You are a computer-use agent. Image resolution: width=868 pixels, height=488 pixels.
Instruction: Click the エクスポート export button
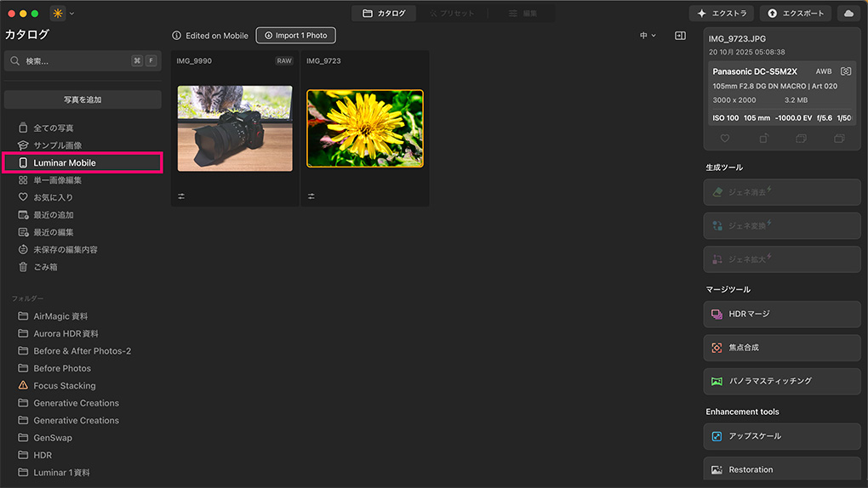(795, 14)
